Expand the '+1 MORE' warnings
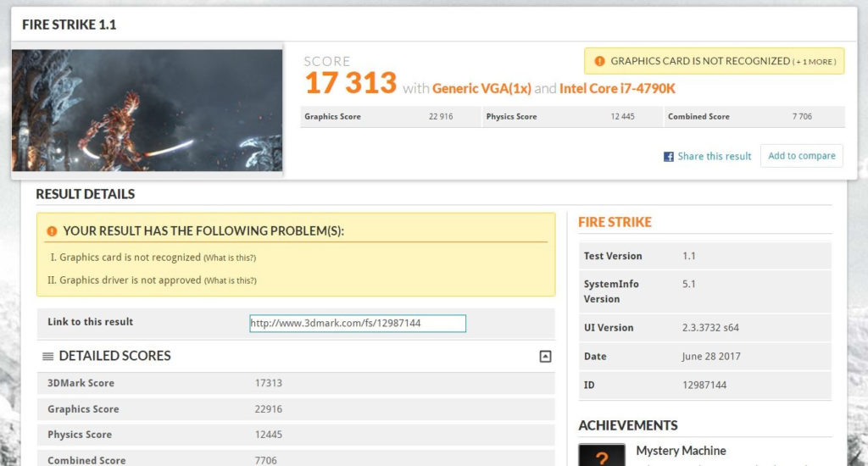The width and height of the screenshot is (868, 466). click(x=814, y=62)
